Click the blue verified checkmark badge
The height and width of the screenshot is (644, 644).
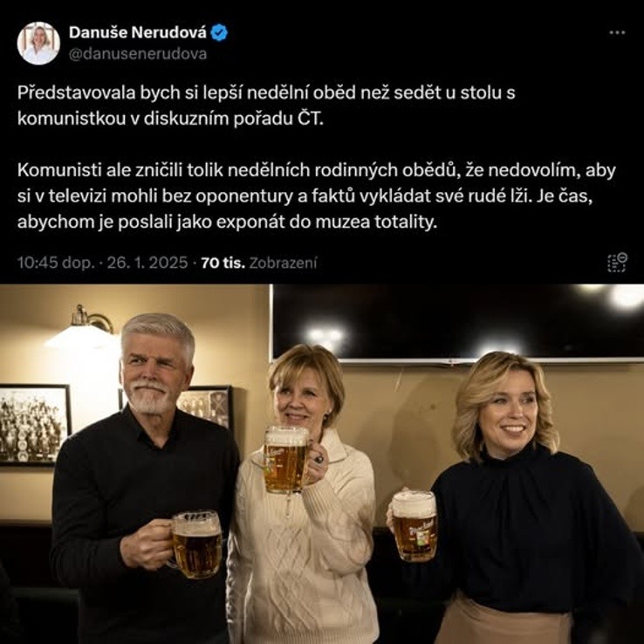(219, 32)
